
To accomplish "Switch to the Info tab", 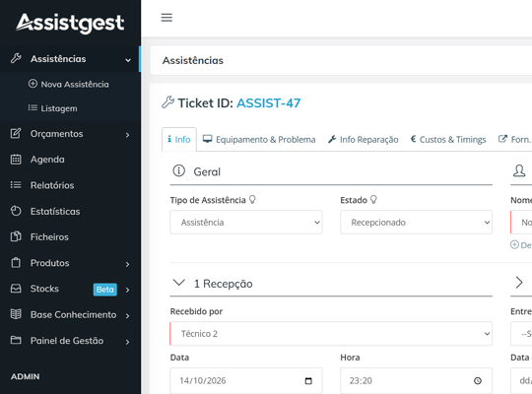I will [179, 140].
